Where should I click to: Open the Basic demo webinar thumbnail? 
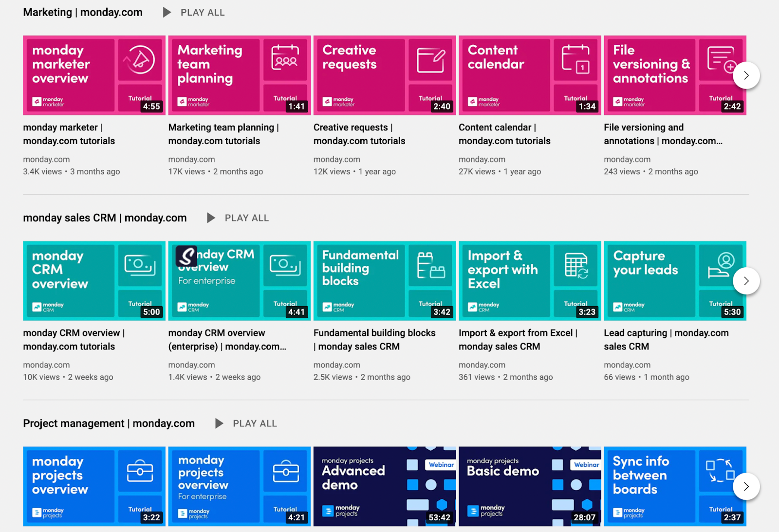530,486
